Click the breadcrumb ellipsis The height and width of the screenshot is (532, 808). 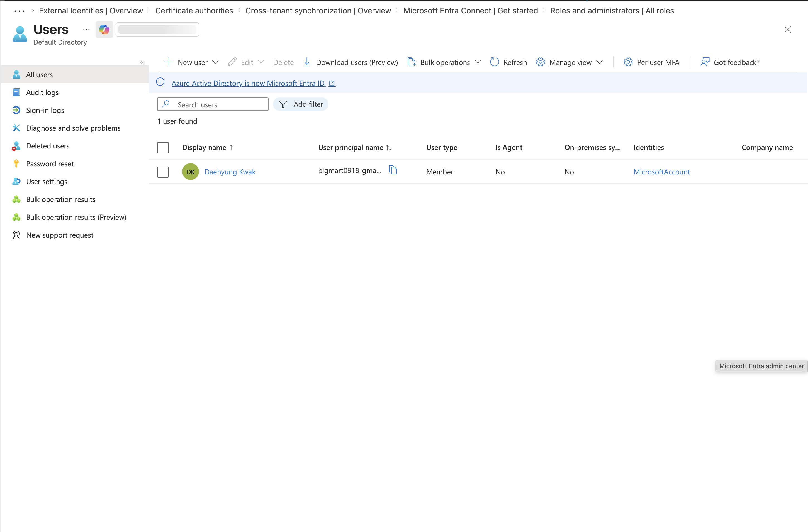[x=19, y=11]
